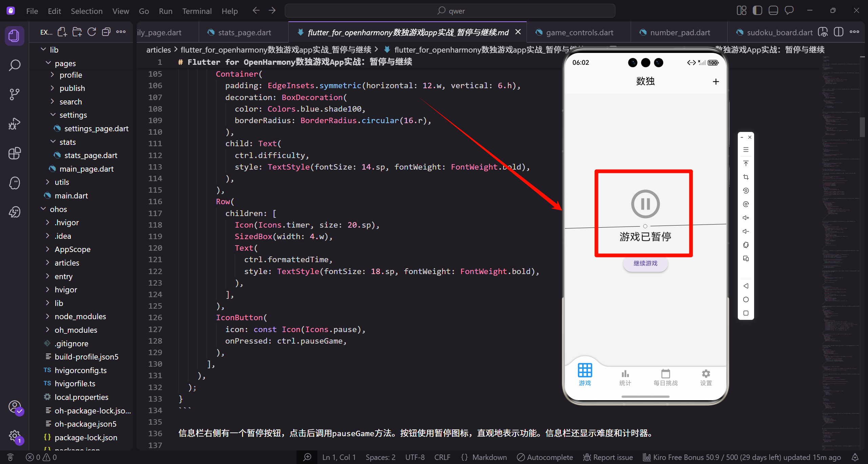Collapse the settings folder

tap(81, 115)
